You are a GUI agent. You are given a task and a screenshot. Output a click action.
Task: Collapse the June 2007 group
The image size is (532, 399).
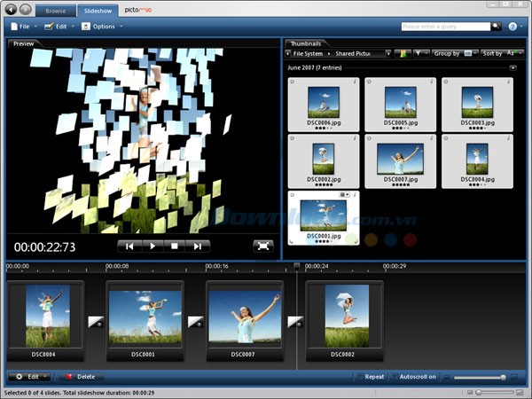(512, 67)
